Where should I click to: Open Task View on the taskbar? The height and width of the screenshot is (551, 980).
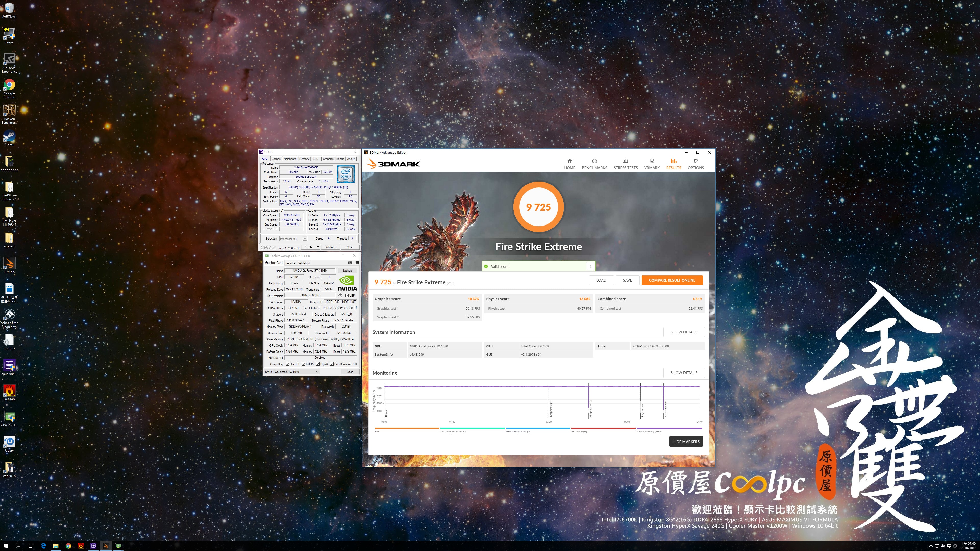click(x=31, y=546)
